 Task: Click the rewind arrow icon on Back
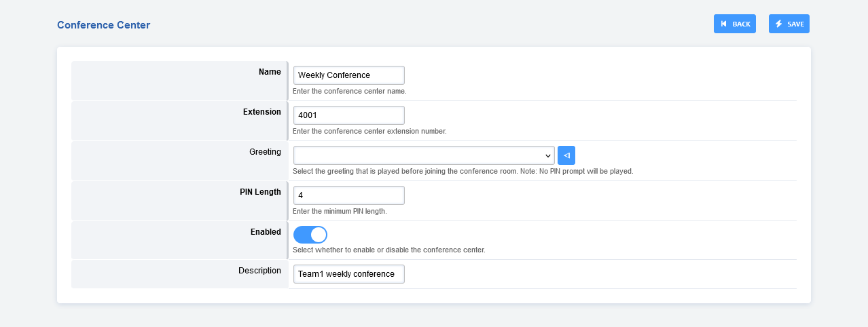[x=724, y=24]
